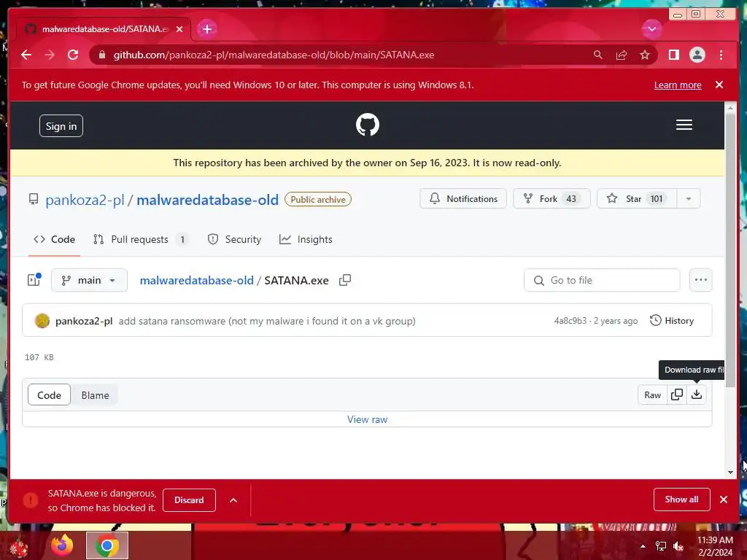
Task: Star the repository
Action: 637,198
